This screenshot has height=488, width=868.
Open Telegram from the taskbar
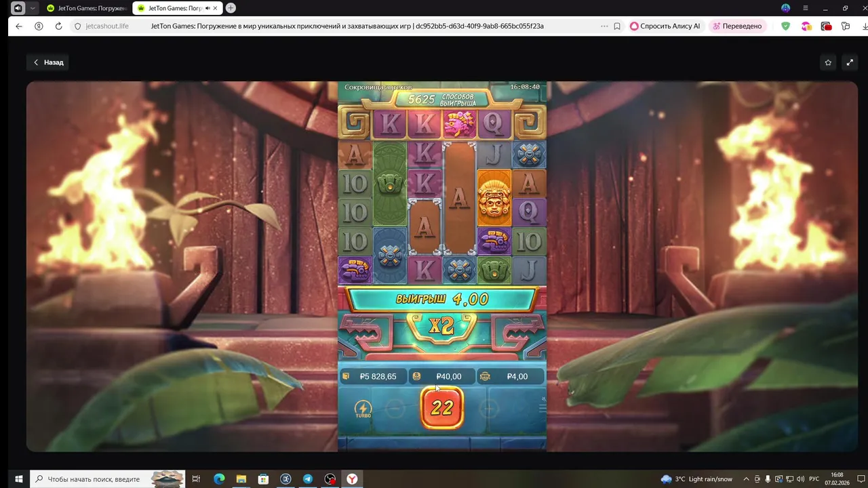click(x=308, y=479)
